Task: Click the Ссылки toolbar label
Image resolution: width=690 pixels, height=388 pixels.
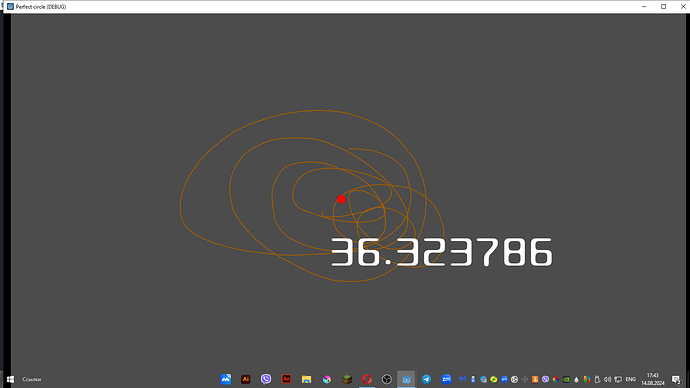Action: (x=32, y=379)
